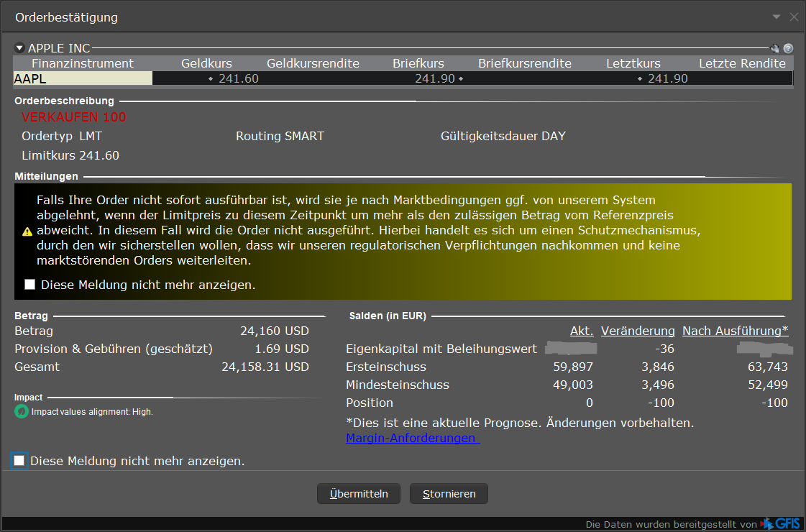Click the Mindesteinschuss after-execution value 52,499
Screen dimensions: 806x532
click(767, 385)
